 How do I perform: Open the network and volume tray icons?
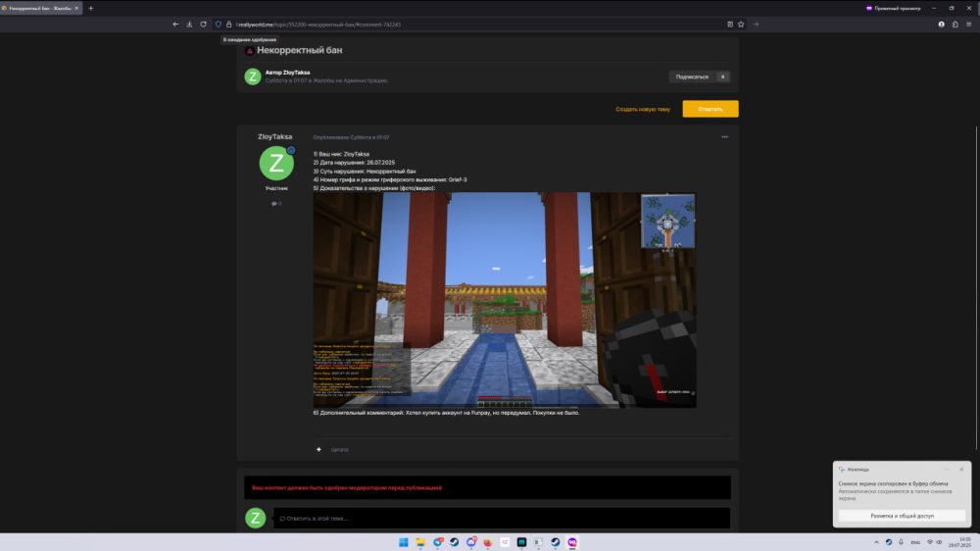[x=934, y=542]
